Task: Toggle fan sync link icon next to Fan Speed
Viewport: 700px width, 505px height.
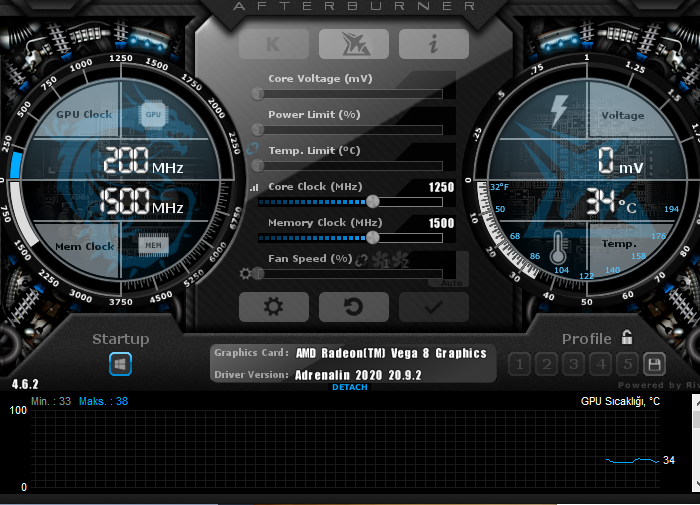Action: point(362,260)
